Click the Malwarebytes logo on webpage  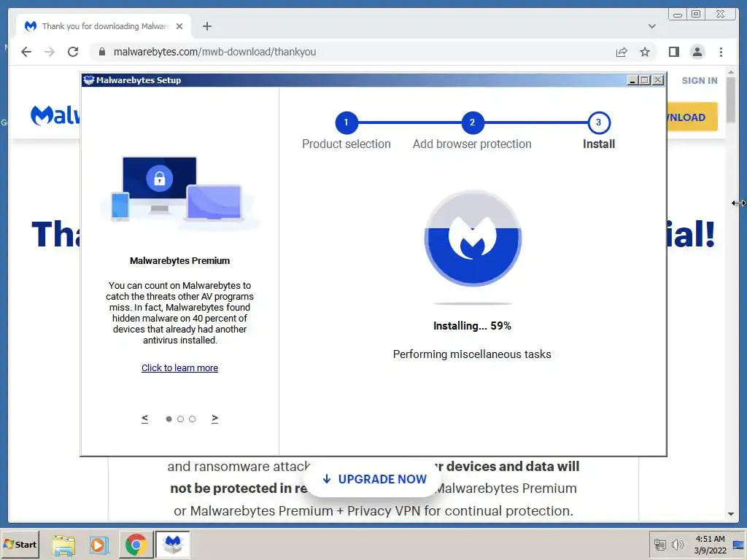click(55, 115)
